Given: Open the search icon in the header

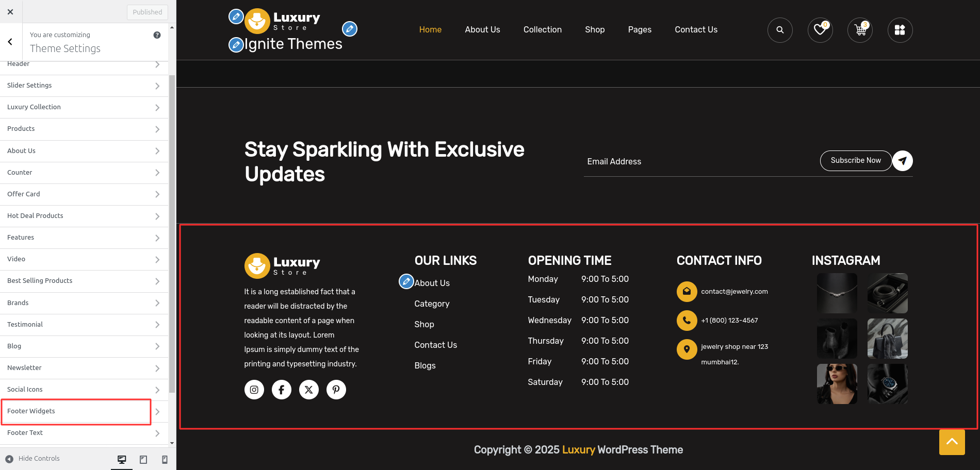Looking at the screenshot, I should coord(780,30).
